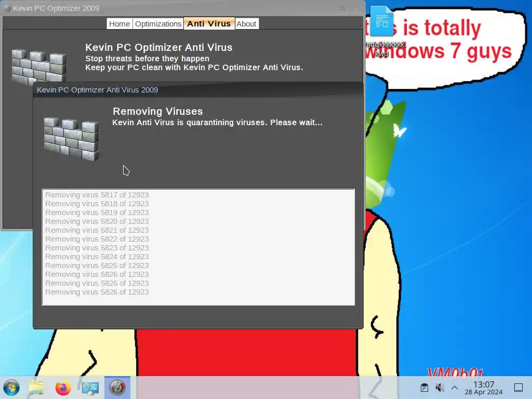Select log line 'Removing virus 5825 of 12923'
This screenshot has width=532, height=399.
(97, 265)
